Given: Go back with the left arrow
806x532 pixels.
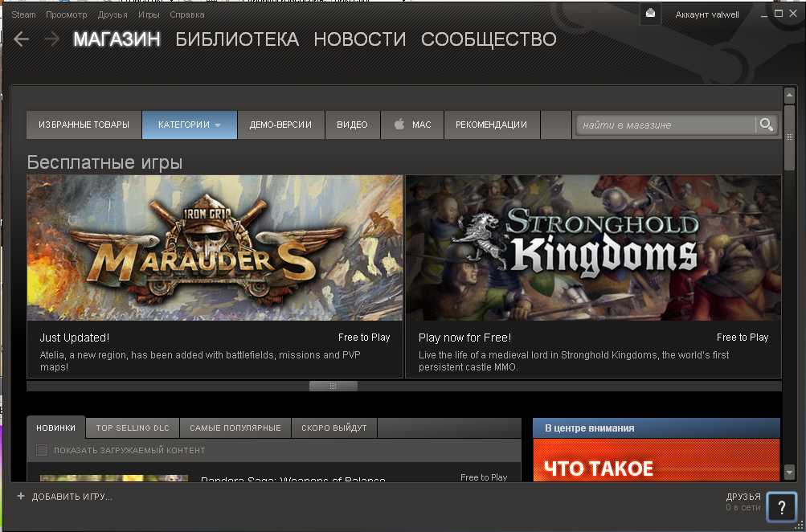Looking at the screenshot, I should click(x=21, y=39).
